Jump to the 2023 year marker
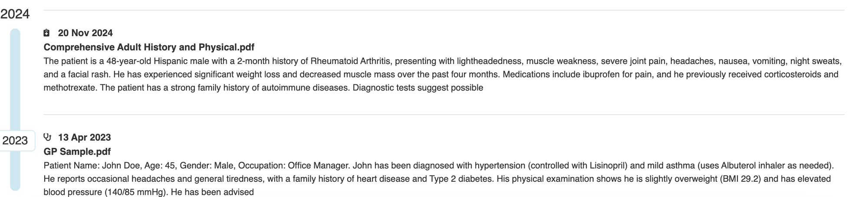The width and height of the screenshot is (868, 197). click(x=15, y=140)
